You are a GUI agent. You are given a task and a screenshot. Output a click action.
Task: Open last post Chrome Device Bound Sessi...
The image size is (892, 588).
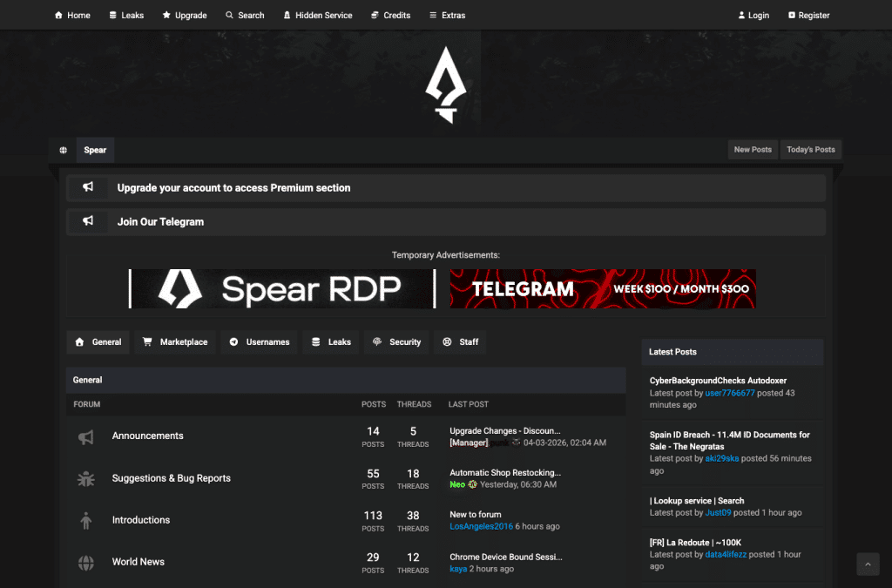[x=506, y=557]
